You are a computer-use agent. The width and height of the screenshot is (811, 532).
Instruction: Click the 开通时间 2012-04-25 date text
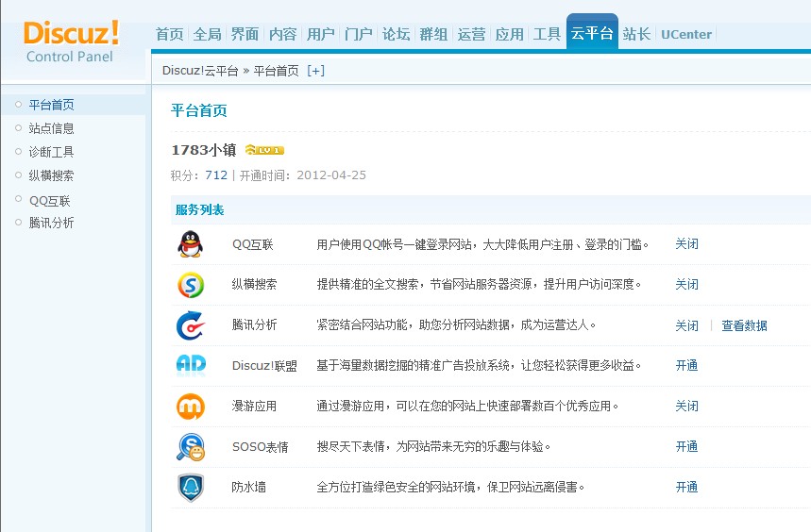tap(302, 175)
